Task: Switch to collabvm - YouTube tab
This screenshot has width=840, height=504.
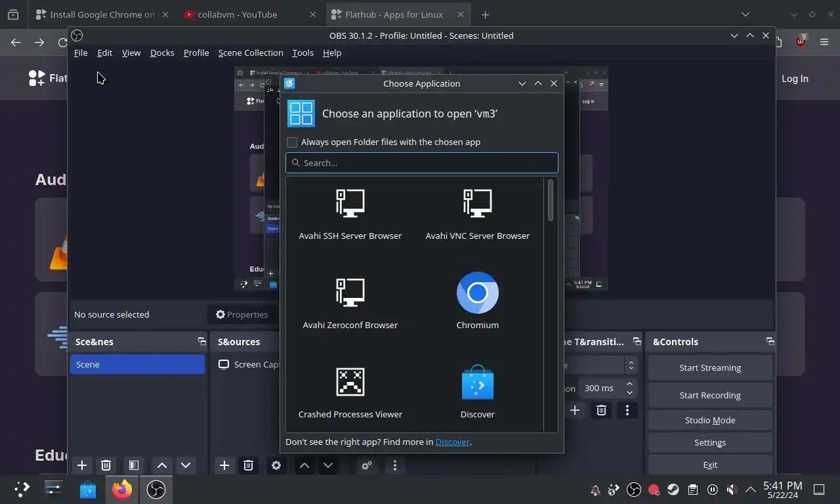Action: (x=250, y=14)
